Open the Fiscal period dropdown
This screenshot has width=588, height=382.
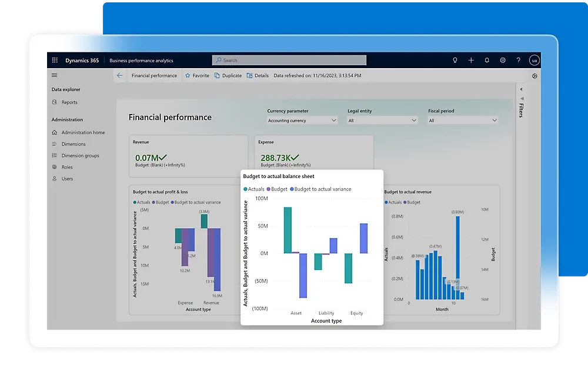(462, 120)
